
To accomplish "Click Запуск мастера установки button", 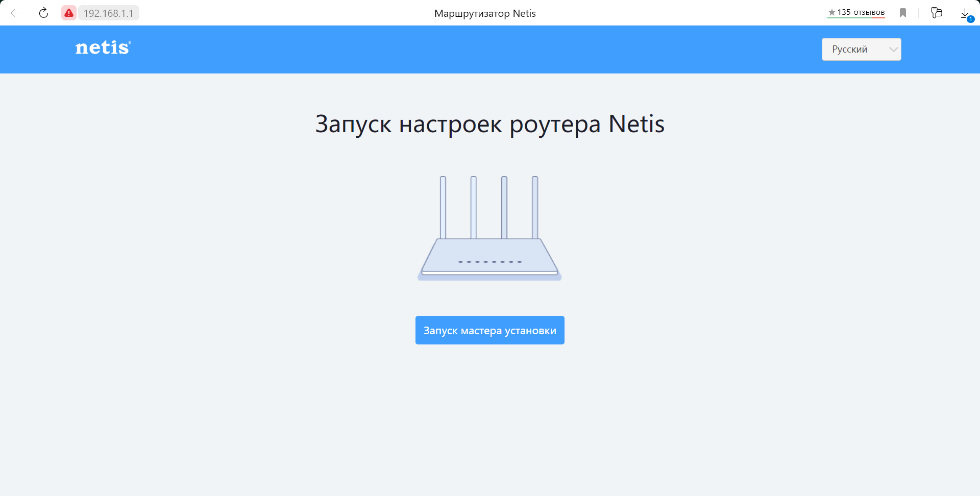I will click(x=490, y=330).
